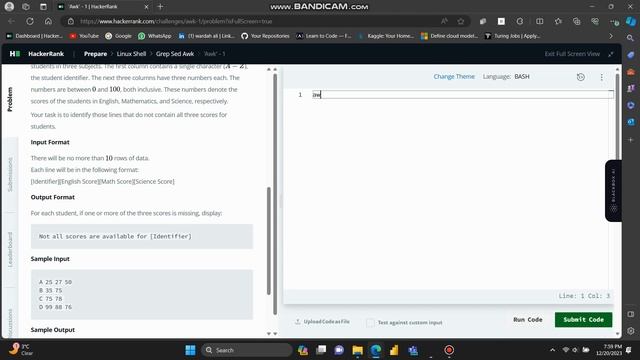Open the Your Repositories GitHub bookmark

pos(265,36)
